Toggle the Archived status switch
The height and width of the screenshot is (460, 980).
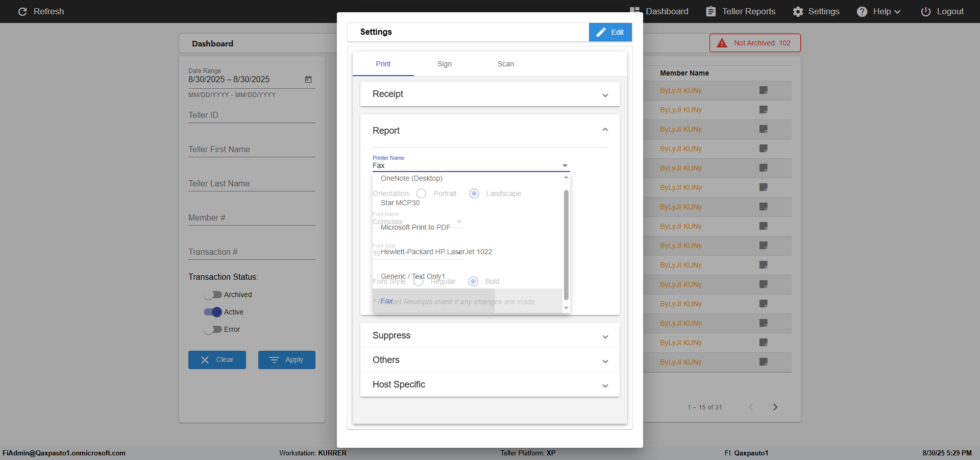point(212,295)
